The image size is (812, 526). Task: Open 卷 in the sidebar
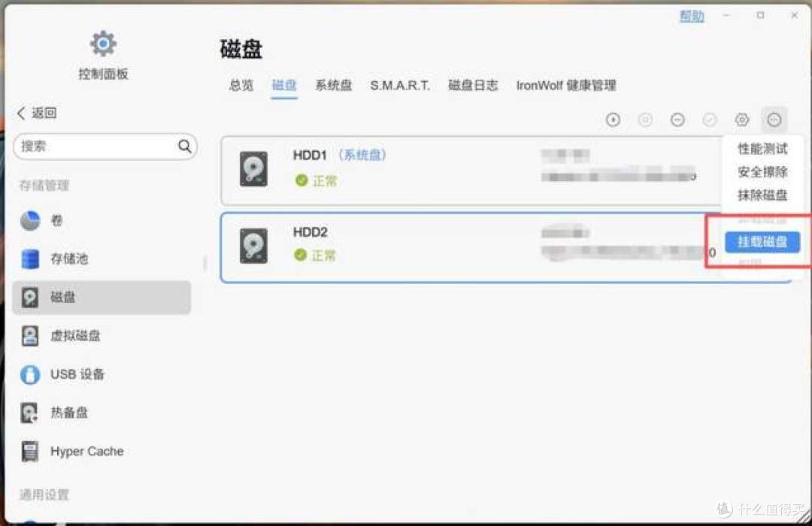coord(101,221)
